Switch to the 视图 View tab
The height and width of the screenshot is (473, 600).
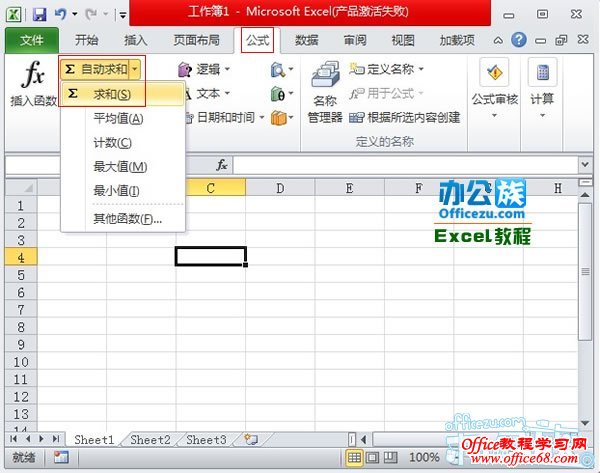coord(403,40)
